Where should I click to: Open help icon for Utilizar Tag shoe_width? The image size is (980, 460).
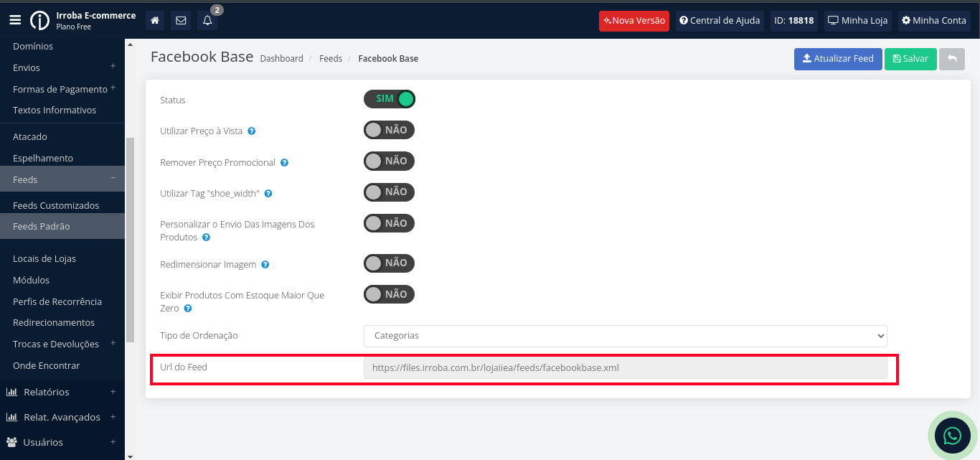click(268, 194)
